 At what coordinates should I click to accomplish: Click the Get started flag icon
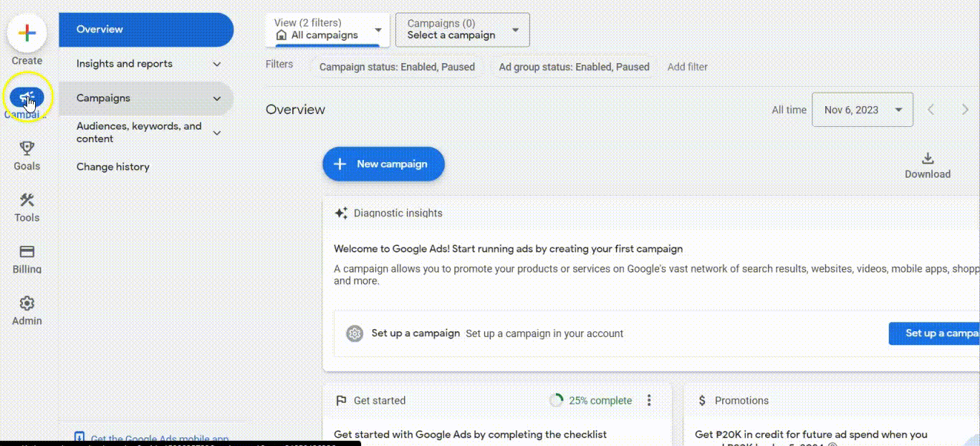(341, 401)
